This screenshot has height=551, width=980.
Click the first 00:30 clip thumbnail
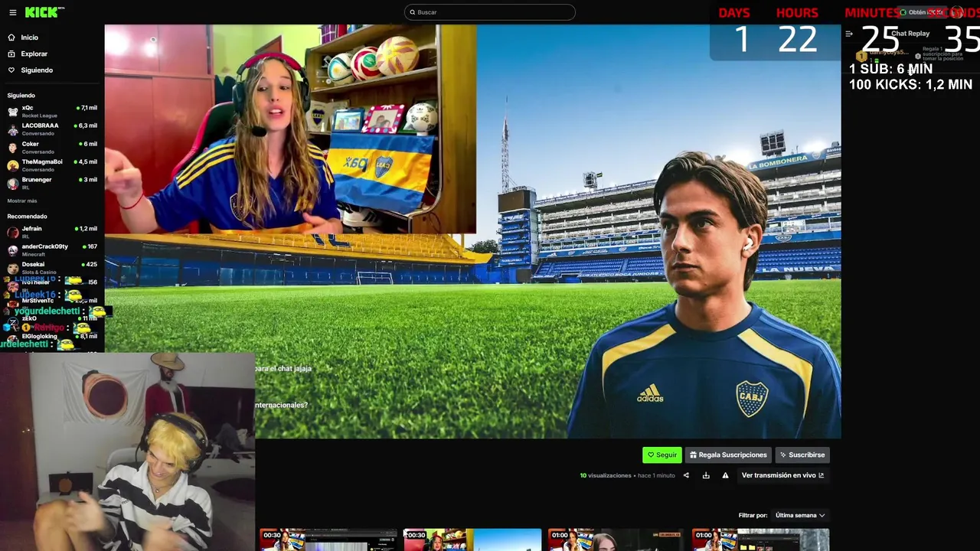coord(328,540)
